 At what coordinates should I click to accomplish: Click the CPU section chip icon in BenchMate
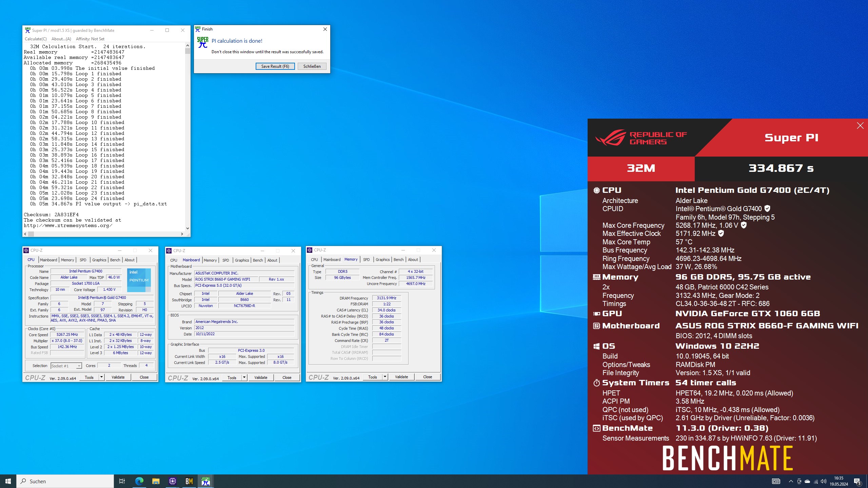click(596, 190)
